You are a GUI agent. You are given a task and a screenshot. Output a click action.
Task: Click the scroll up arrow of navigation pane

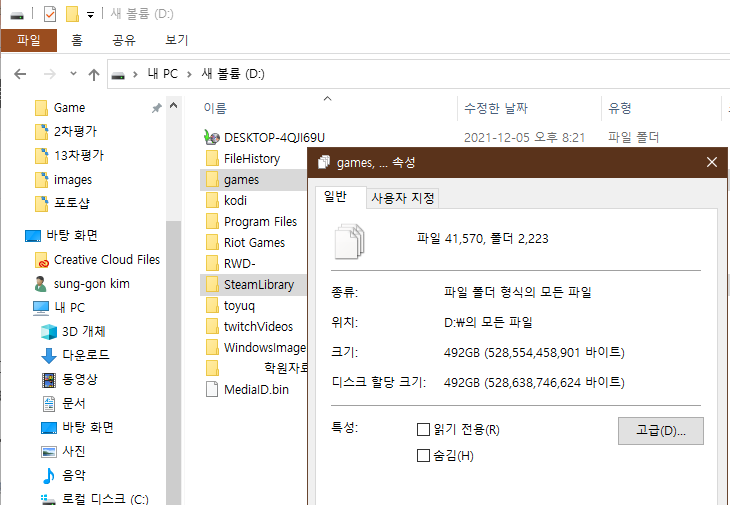tap(174, 106)
